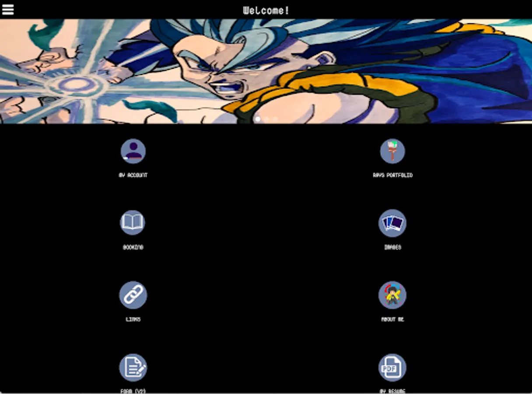Viewport: 532px width, 394px height.
Task: Jump to the third carousel slide dot
Action: [275, 119]
